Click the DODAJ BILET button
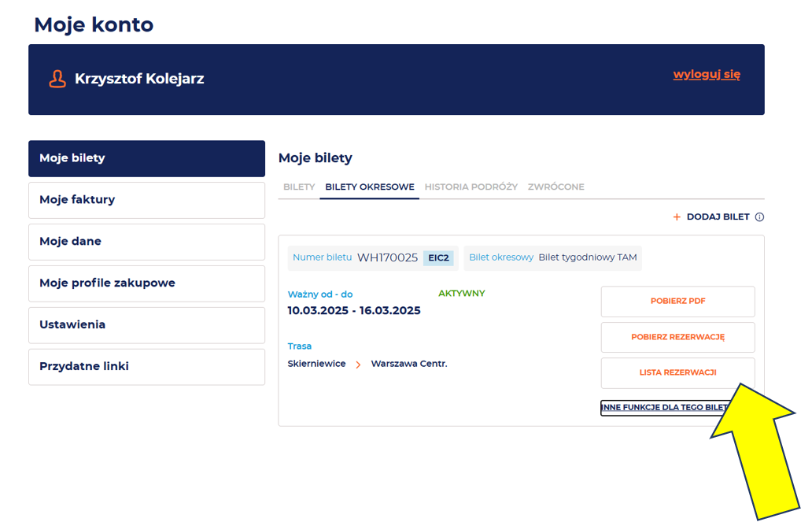This screenshot has height=522, width=812. pos(718,217)
